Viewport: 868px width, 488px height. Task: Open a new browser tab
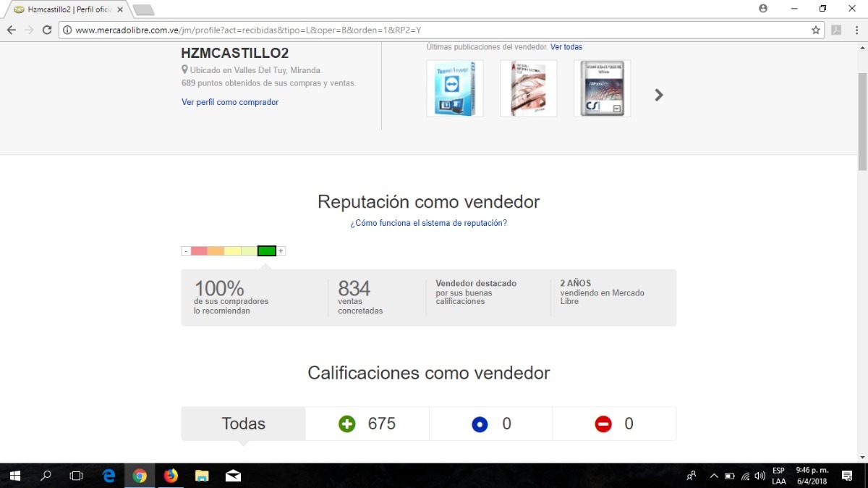tap(144, 10)
